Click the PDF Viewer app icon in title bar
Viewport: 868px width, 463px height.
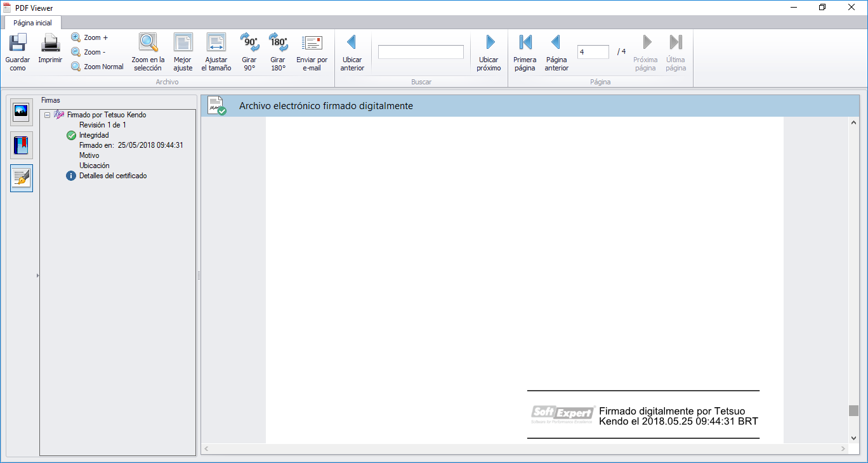point(7,8)
